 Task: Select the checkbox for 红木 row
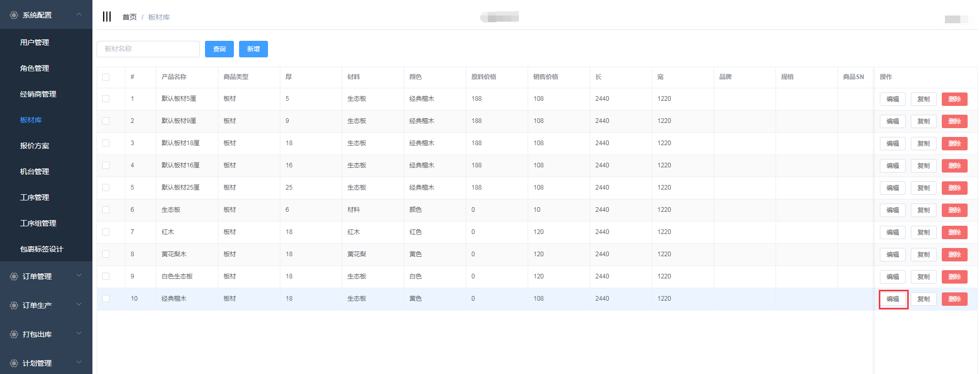point(106,232)
